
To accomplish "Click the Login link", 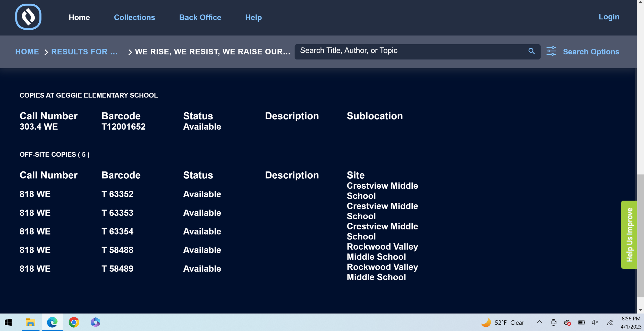I will pos(609,17).
